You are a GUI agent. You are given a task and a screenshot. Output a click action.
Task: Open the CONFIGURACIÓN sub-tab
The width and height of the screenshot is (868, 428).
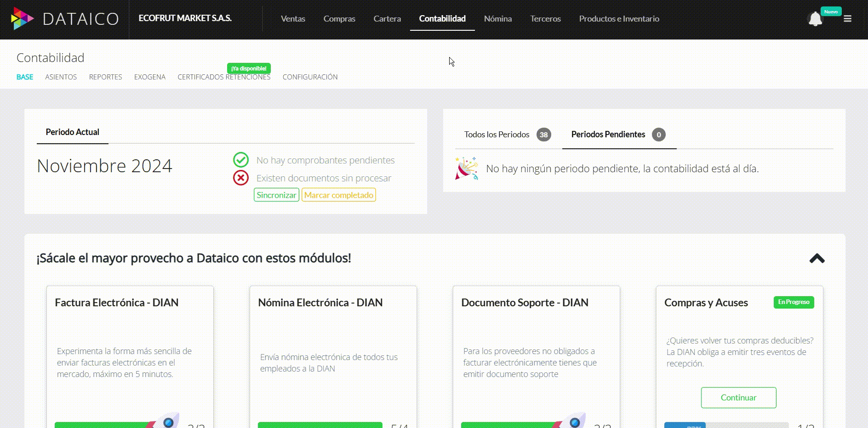(310, 77)
